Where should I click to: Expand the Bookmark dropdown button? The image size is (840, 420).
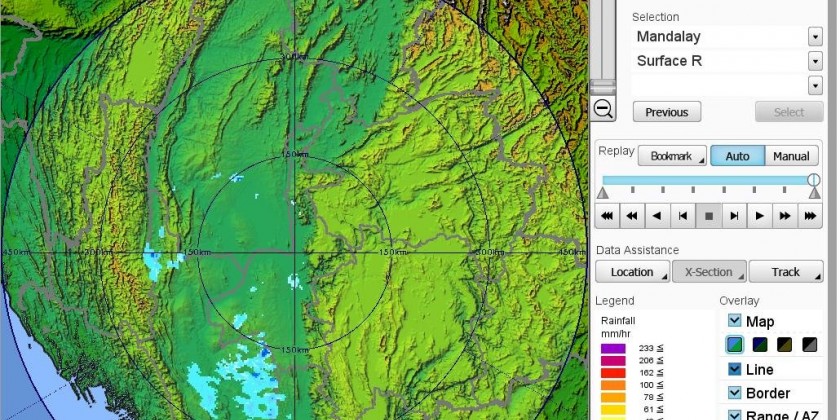tap(676, 157)
